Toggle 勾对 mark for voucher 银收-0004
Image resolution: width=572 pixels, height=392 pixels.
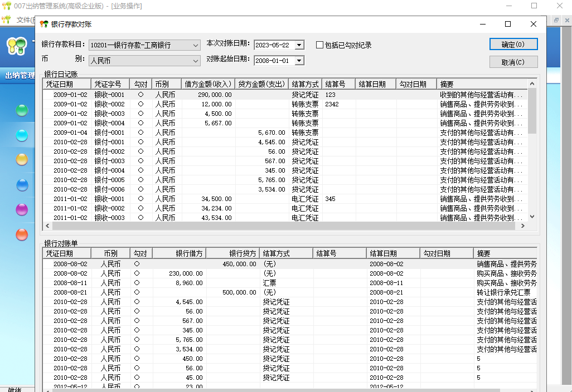tap(140, 123)
